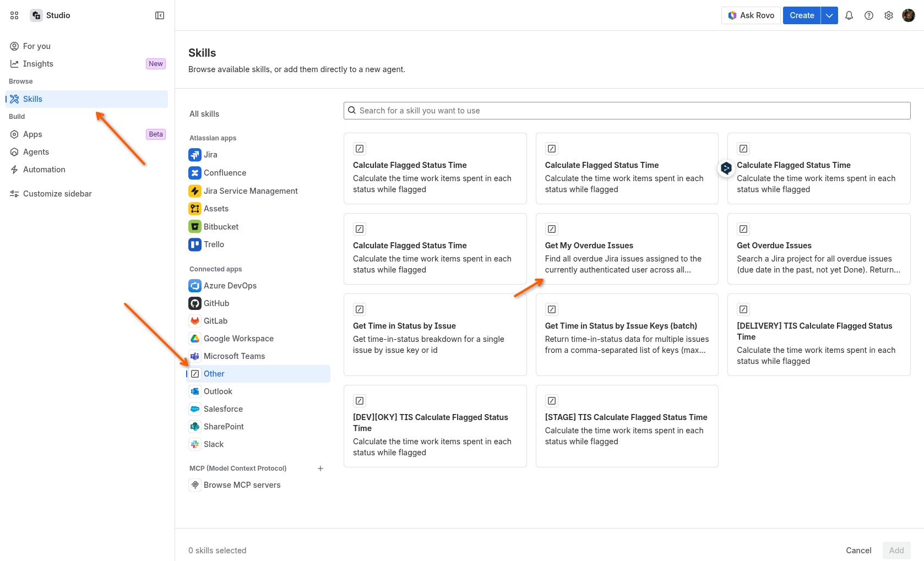Click the Microsoft Teams category label
The height and width of the screenshot is (561, 924).
[x=234, y=356]
